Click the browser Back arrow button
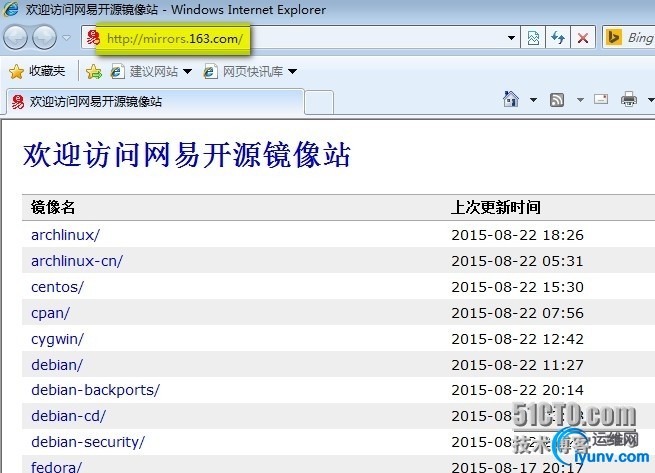Screen dimensions: 655x473 [15, 38]
